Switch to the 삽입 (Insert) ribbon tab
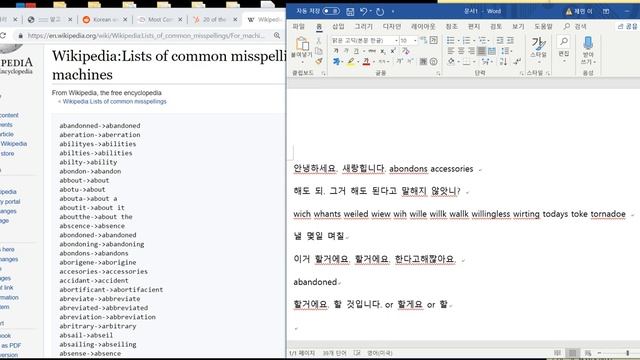 coord(338,27)
